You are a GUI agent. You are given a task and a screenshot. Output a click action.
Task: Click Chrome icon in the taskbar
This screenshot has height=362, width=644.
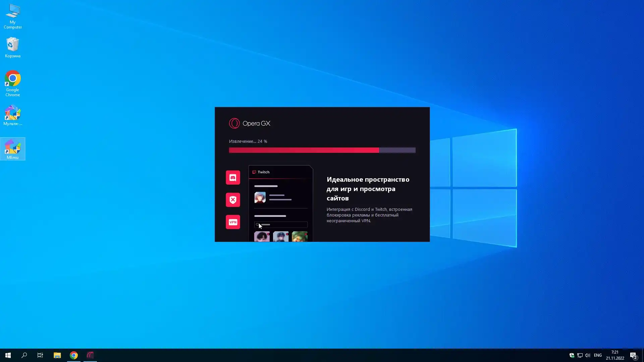pos(74,355)
